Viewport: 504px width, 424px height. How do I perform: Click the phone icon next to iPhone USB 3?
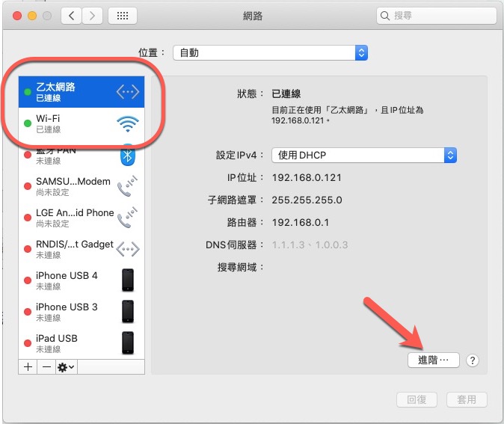pos(128,312)
